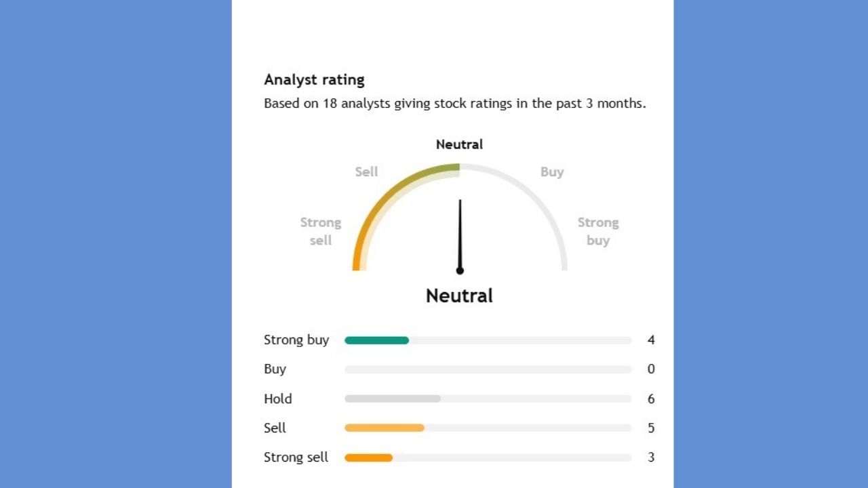This screenshot has height=488, width=868.
Task: Click the Strong sell row label
Action: (x=296, y=457)
